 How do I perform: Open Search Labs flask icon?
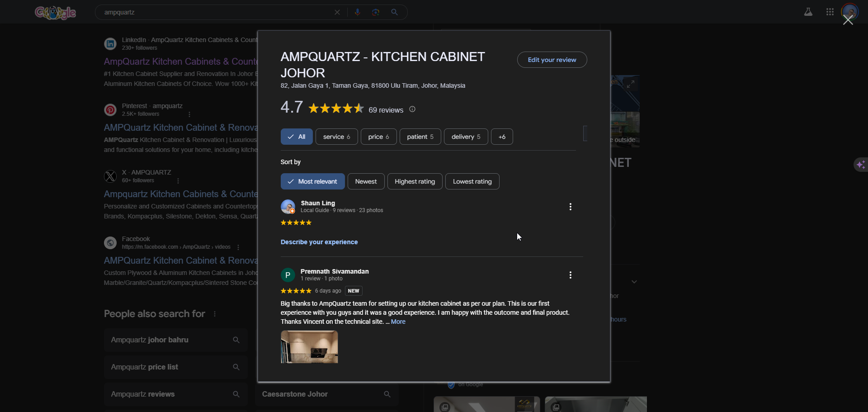click(x=808, y=12)
